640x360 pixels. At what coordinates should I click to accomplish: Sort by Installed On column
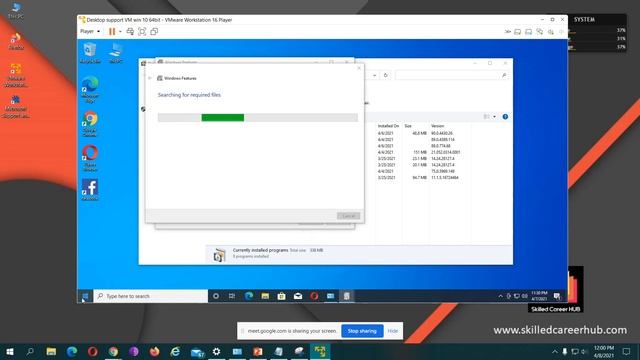[388, 126]
